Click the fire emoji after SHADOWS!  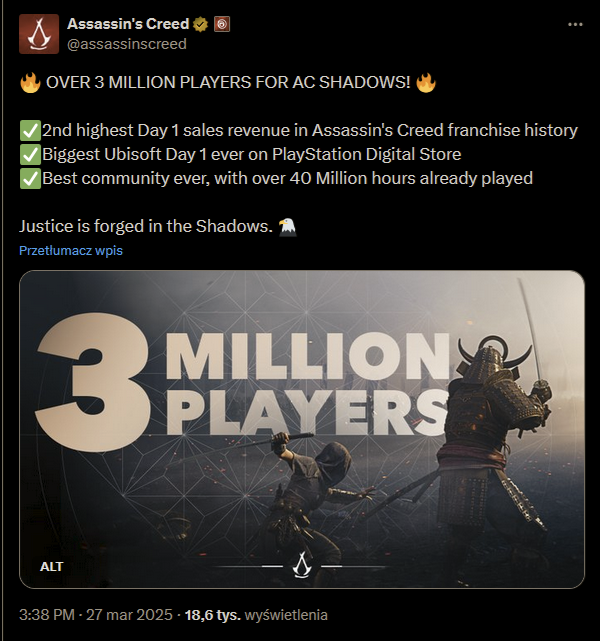point(426,83)
